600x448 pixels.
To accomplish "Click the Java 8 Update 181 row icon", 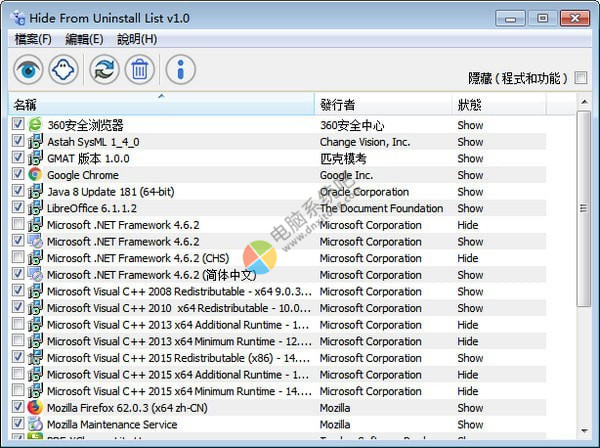I will [35, 191].
